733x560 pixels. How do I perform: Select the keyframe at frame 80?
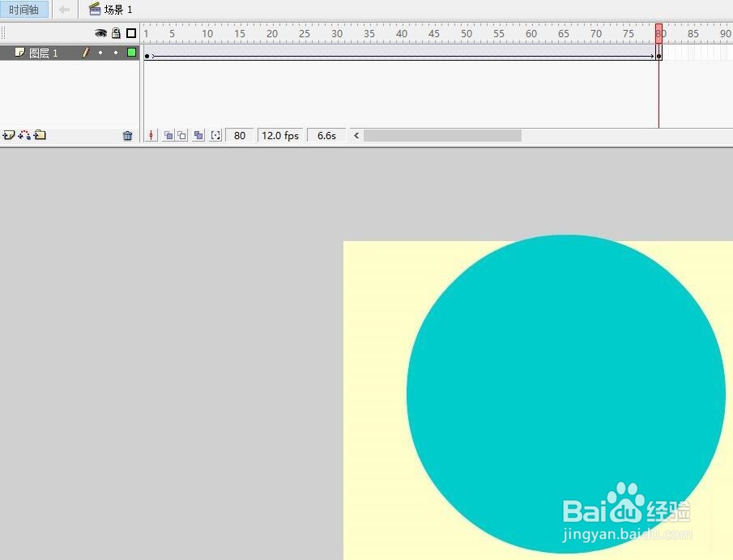tap(658, 56)
